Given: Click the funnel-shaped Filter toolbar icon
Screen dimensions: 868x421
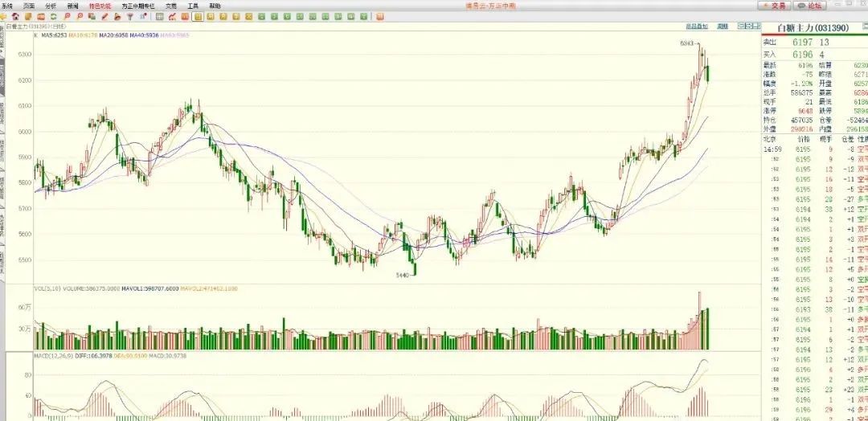Looking at the screenshot, I should click(129, 17).
